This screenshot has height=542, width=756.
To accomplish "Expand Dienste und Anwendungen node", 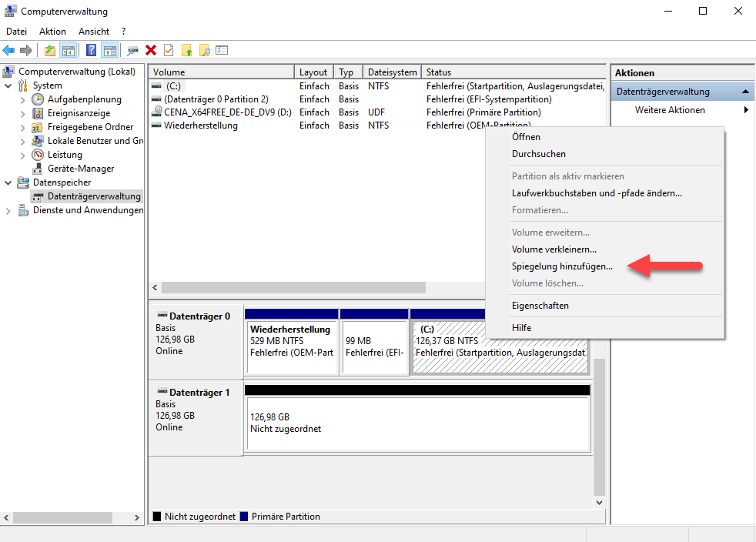I will click(x=8, y=210).
